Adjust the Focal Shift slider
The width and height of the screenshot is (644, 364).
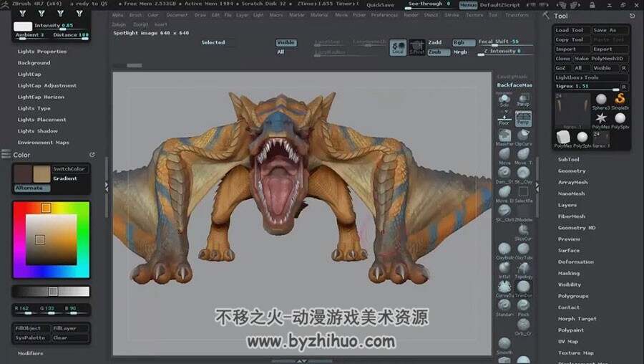(505, 42)
